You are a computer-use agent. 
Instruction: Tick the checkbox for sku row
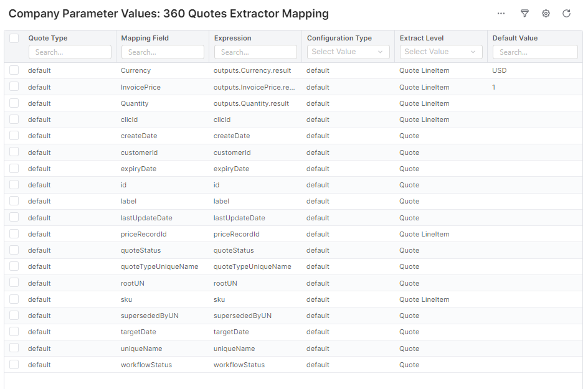[14, 299]
